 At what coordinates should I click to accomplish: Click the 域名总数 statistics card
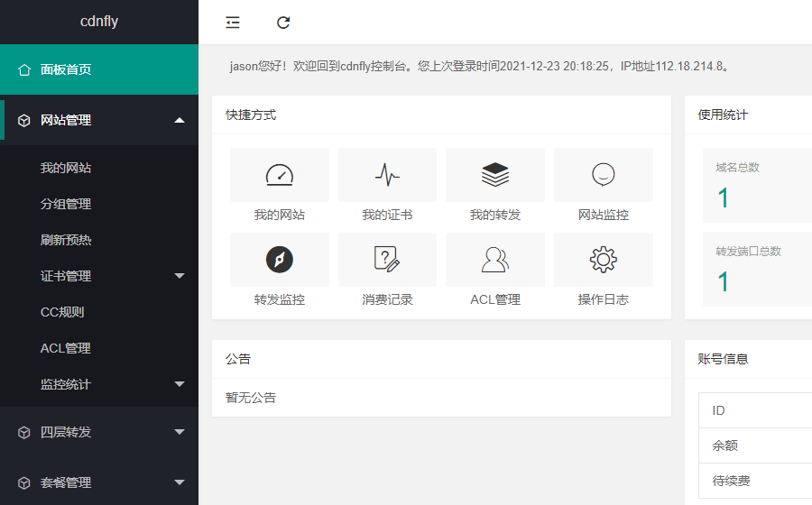[756, 186]
